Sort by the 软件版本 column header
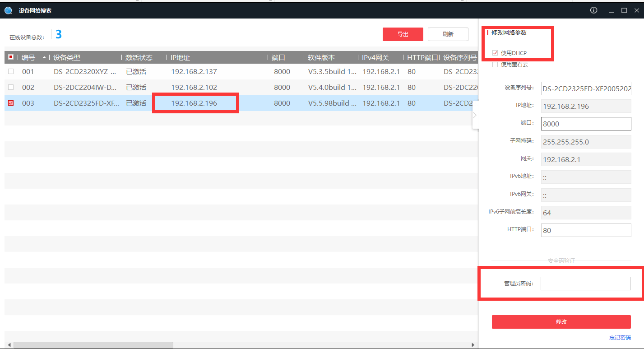 (x=321, y=57)
